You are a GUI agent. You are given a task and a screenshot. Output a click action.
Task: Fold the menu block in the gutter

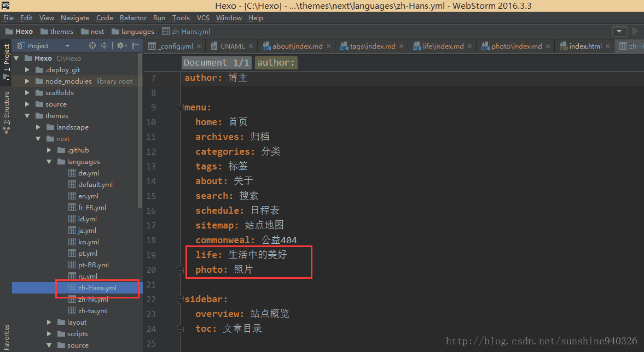point(180,108)
